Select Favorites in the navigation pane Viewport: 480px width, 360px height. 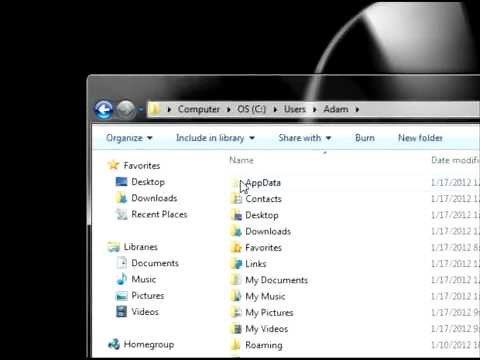142,166
